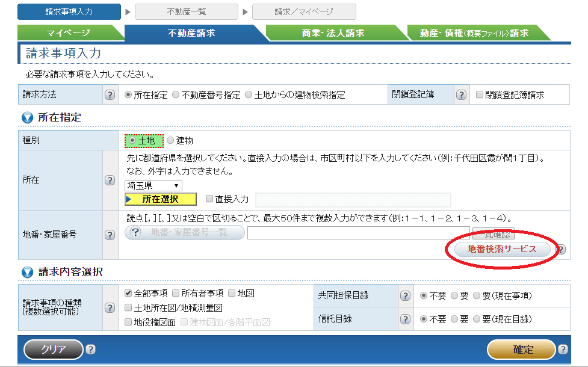Uncheck 全部事項 checkbox
This screenshot has height=367, width=588.
click(x=128, y=293)
